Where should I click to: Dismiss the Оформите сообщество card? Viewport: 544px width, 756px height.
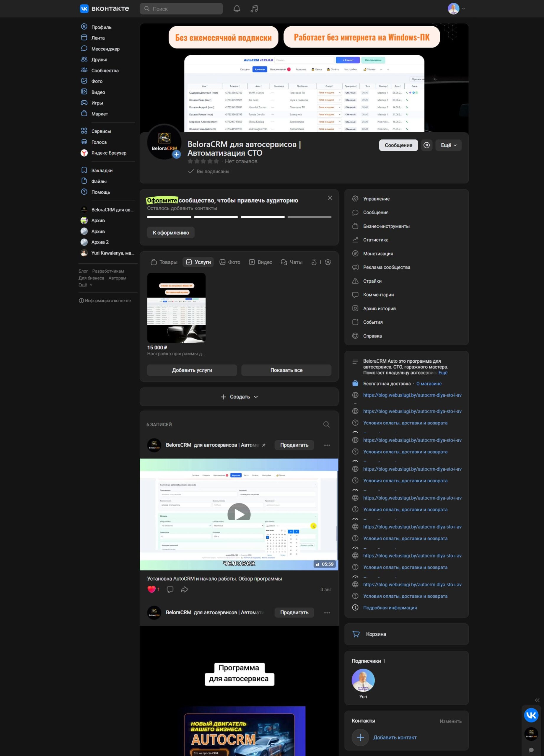(x=330, y=198)
